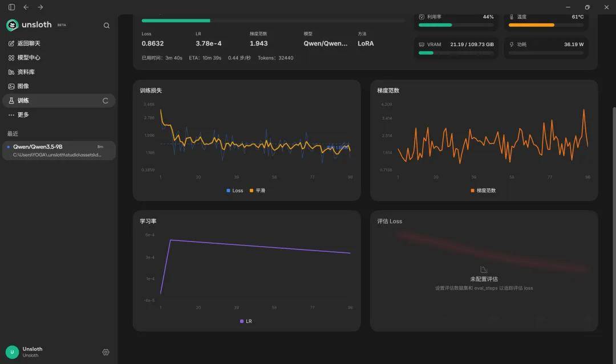Go forward with the right arrow
Viewport: 616px width, 364px height.
coord(40,7)
